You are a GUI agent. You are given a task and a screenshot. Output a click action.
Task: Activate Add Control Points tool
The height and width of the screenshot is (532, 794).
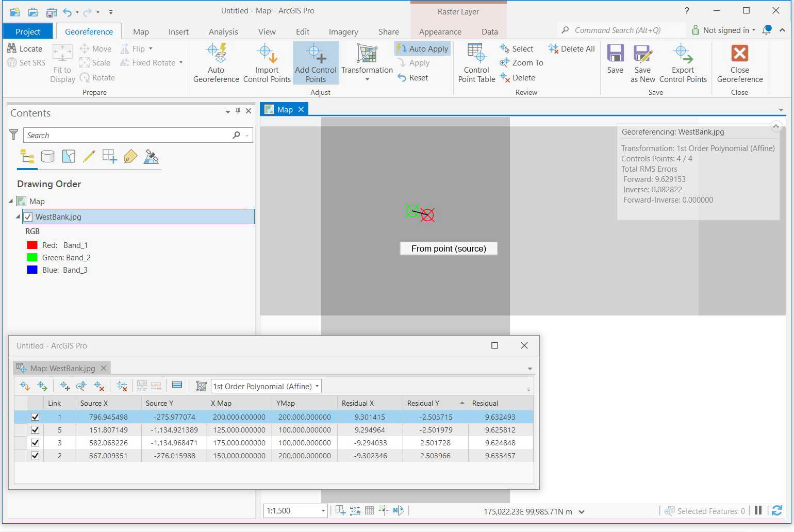tap(316, 63)
